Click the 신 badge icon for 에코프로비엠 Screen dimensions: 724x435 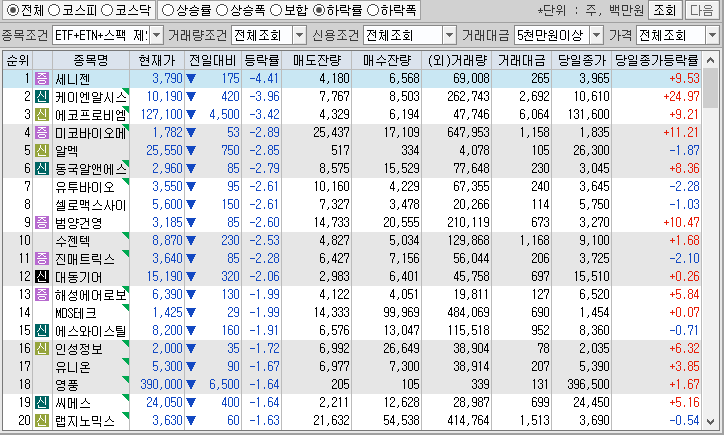[42, 115]
